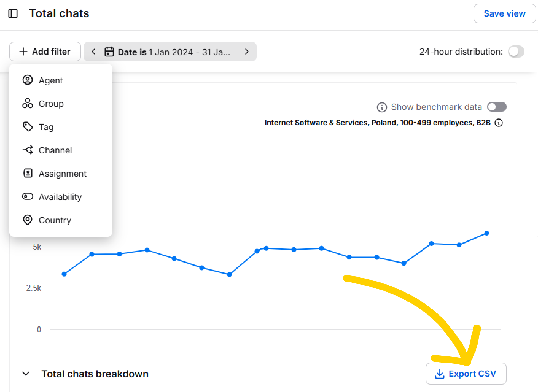538x392 pixels.
Task: Click the Country location pin icon
Action: point(28,220)
